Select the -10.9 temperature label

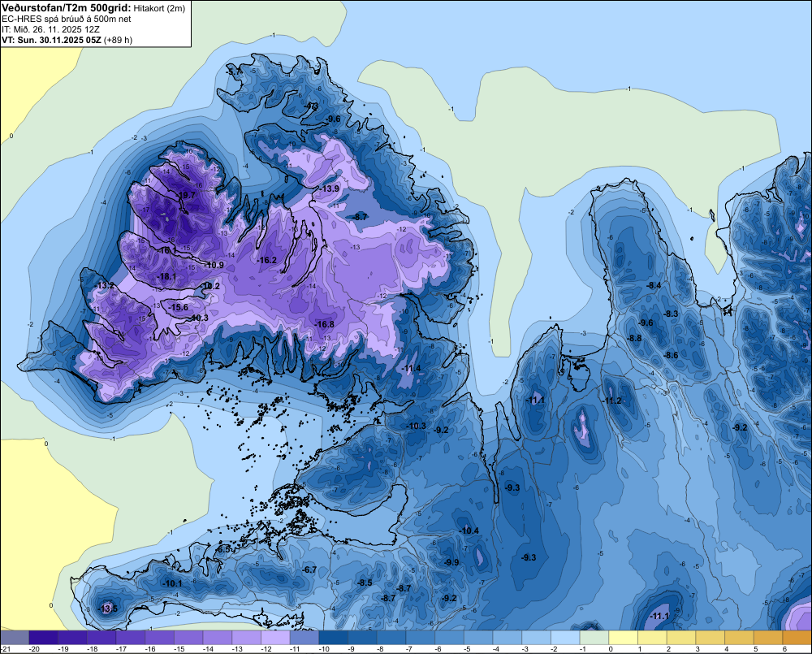coord(214,265)
